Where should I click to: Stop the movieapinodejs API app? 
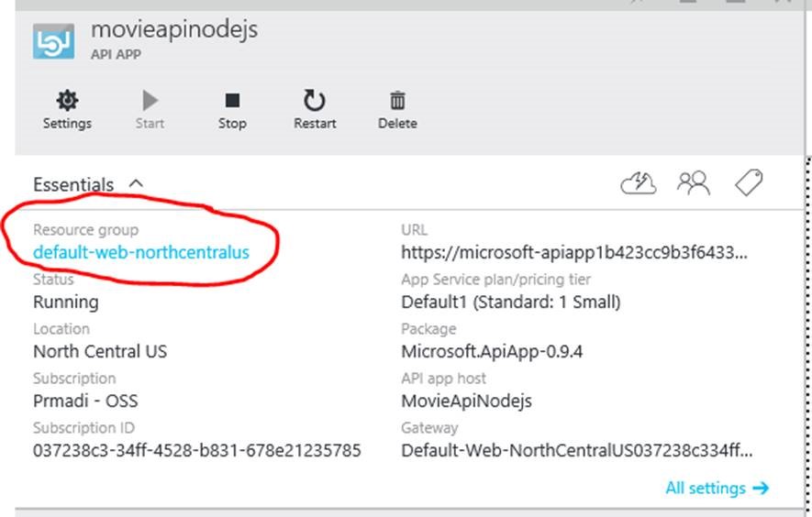pyautogui.click(x=232, y=110)
